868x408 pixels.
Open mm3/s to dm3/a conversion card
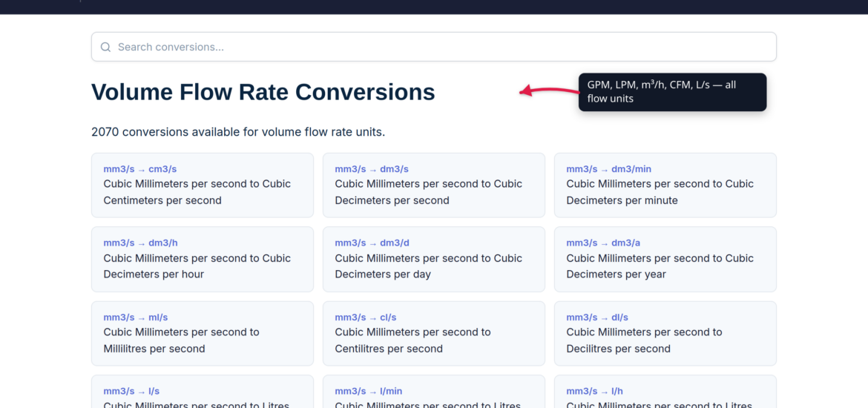pyautogui.click(x=665, y=260)
